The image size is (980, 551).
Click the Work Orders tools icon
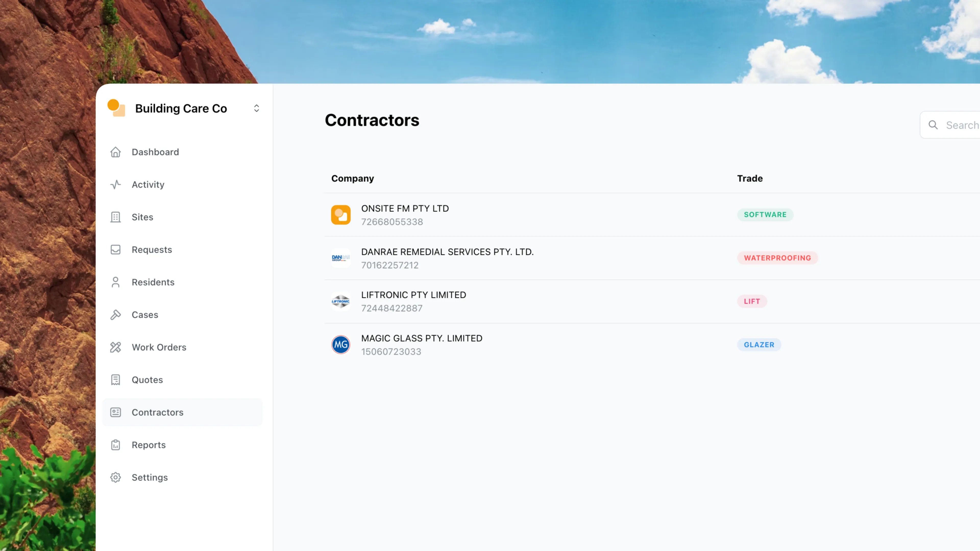click(x=115, y=347)
